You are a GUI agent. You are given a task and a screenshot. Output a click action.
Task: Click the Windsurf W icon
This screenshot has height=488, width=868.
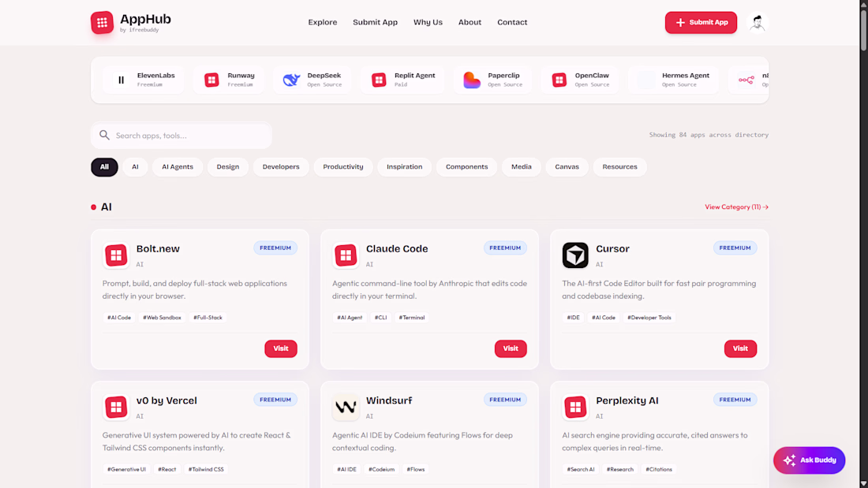pyautogui.click(x=346, y=407)
